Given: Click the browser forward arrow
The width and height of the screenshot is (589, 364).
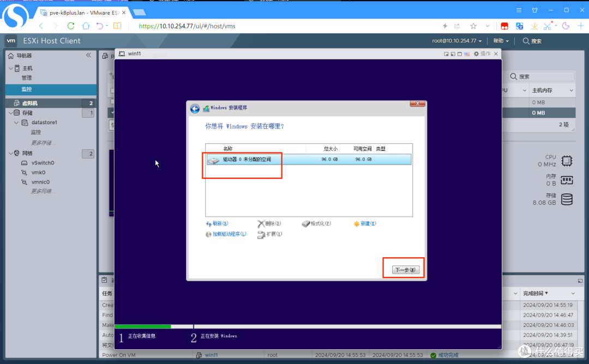Looking at the screenshot, I should click(x=56, y=26).
